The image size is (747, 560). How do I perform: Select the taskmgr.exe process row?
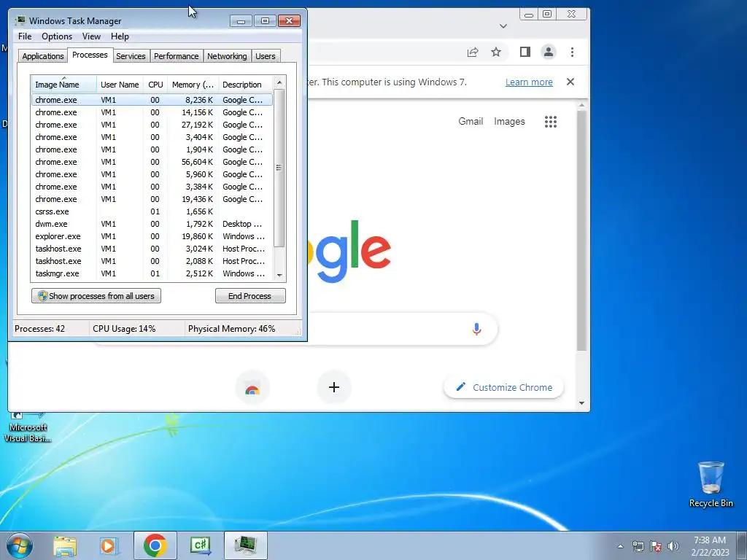[x=152, y=273]
